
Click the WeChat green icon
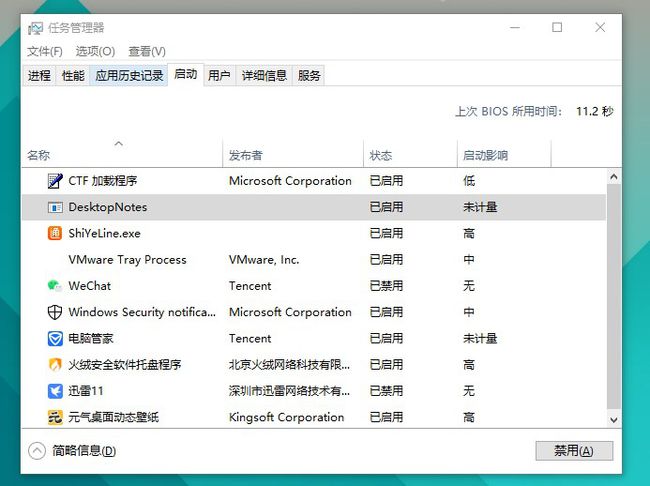point(55,286)
